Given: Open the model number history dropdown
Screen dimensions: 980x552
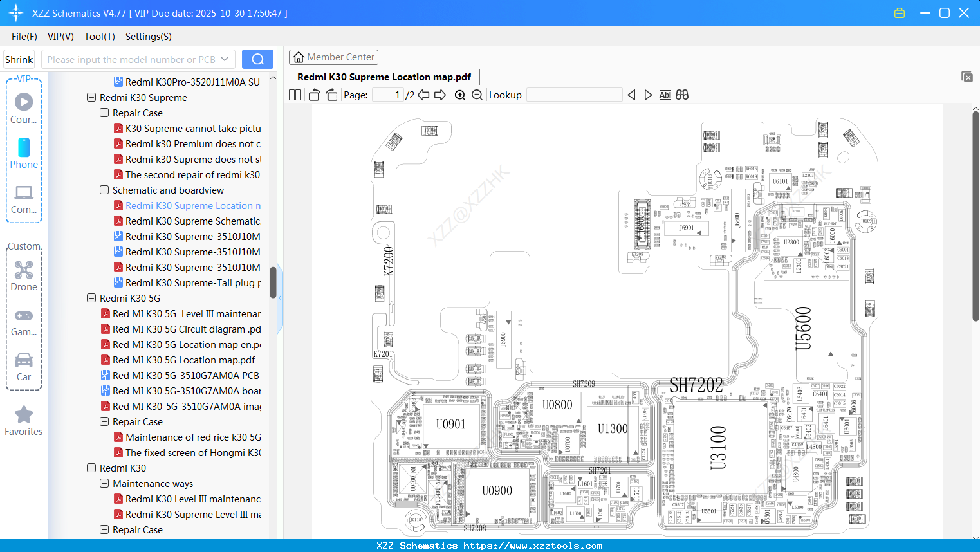Looking at the screenshot, I should (225, 59).
